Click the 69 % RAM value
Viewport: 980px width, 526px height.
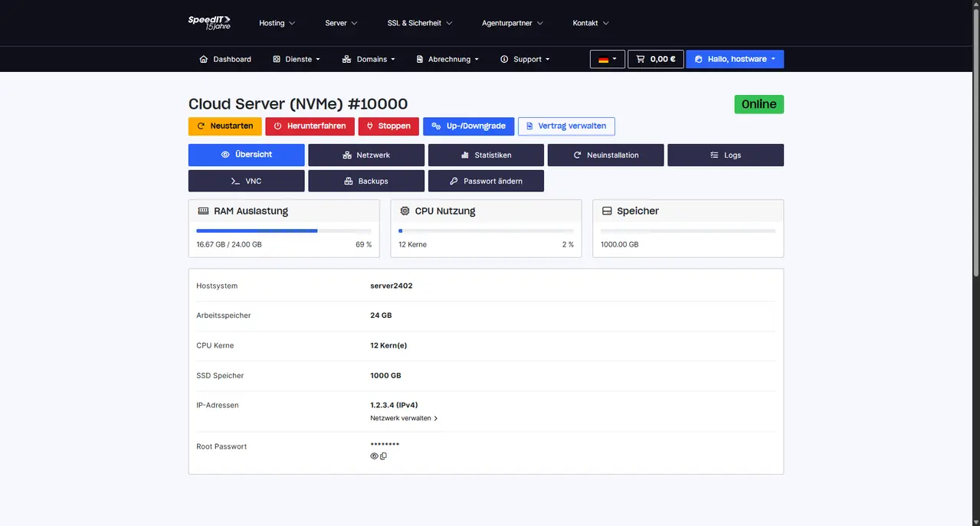(363, 245)
